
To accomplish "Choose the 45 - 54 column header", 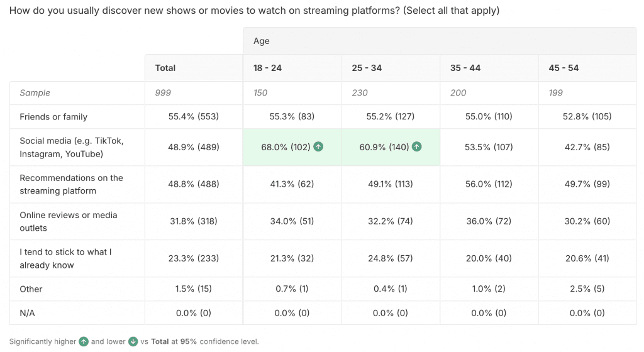I will click(x=563, y=68).
